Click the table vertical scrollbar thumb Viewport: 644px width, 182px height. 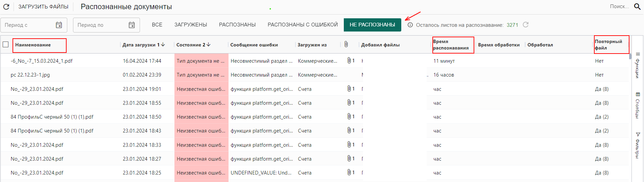(x=630, y=56)
